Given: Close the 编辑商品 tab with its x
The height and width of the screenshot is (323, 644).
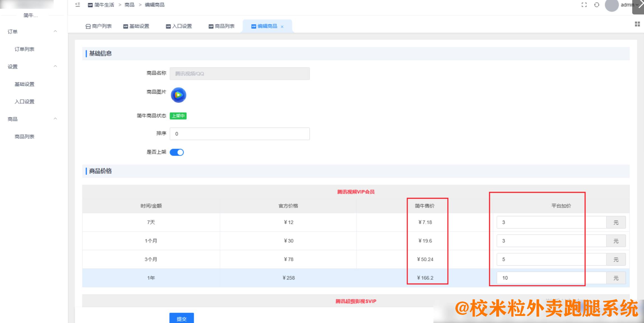Looking at the screenshot, I should pos(282,26).
